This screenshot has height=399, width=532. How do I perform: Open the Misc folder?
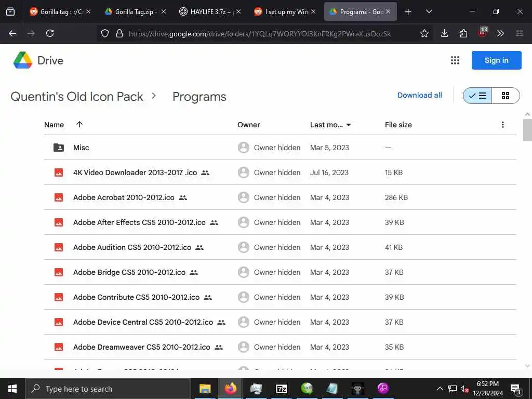pyautogui.click(x=280, y=148)
